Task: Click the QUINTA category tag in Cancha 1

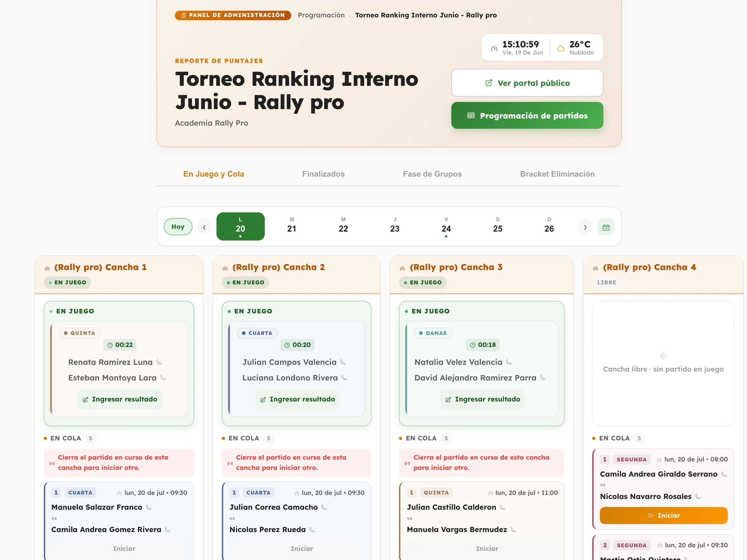Action: (80, 333)
